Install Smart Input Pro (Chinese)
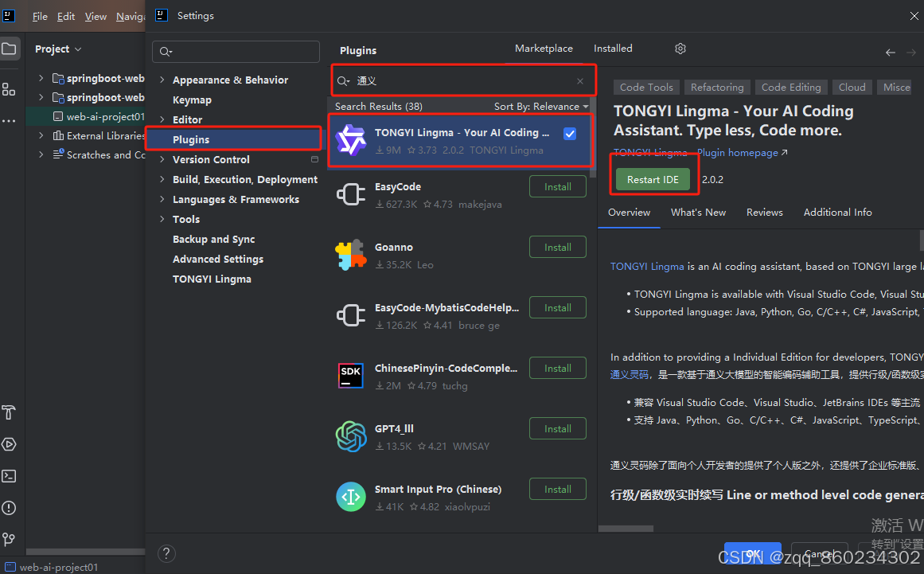The height and width of the screenshot is (574, 924). pos(557,489)
